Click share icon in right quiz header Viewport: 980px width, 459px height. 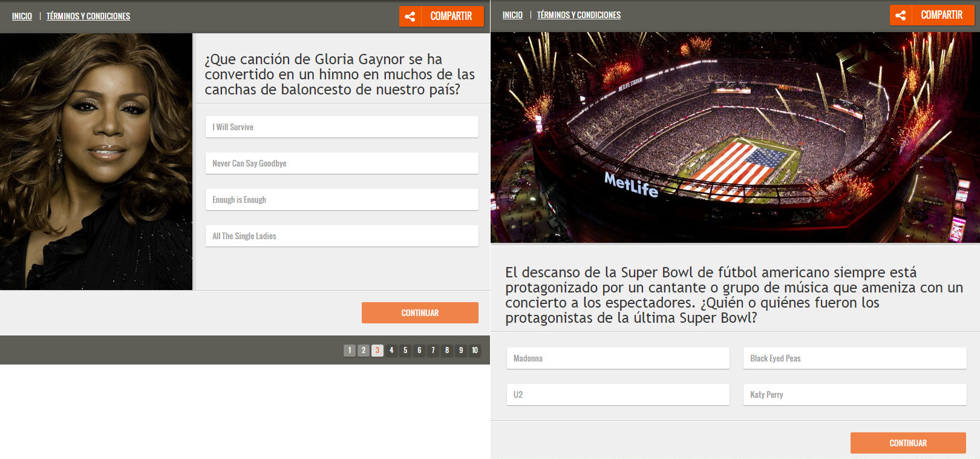(901, 15)
